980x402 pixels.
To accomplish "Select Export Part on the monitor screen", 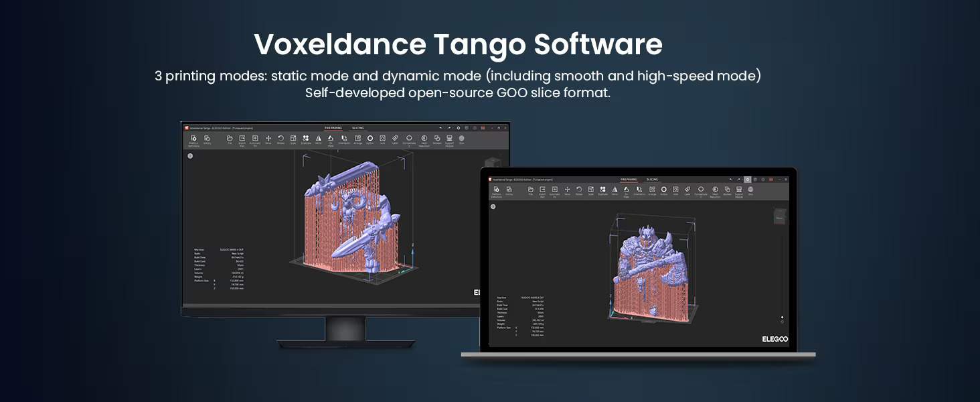I will tap(242, 139).
